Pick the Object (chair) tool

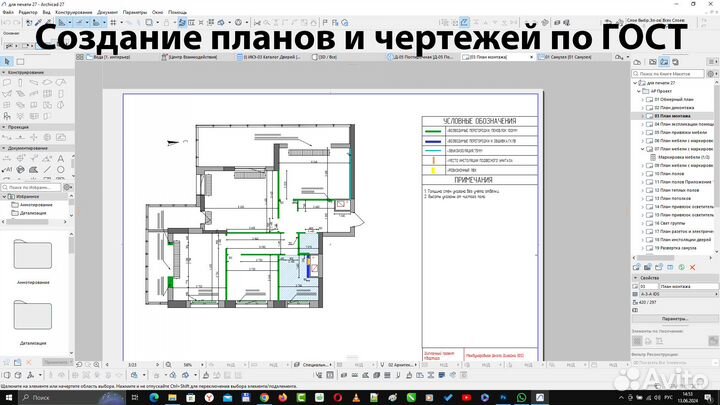[x=7, y=116]
